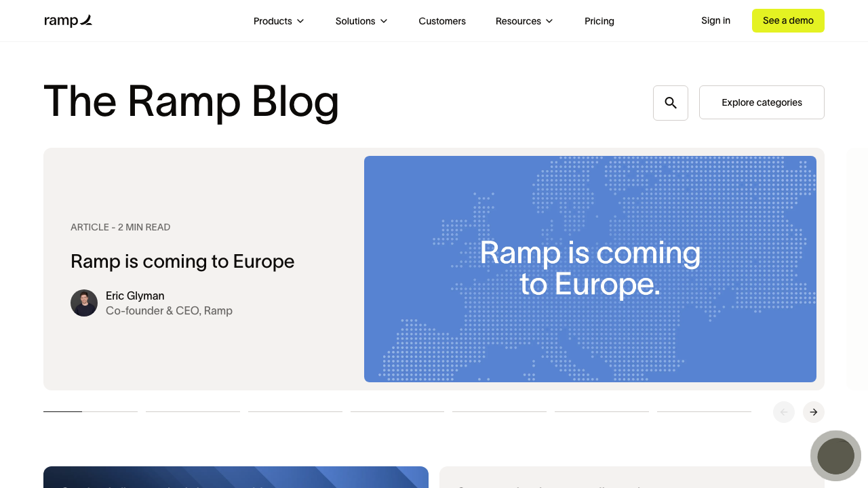Click the Ramp logo

pyautogui.click(x=68, y=20)
